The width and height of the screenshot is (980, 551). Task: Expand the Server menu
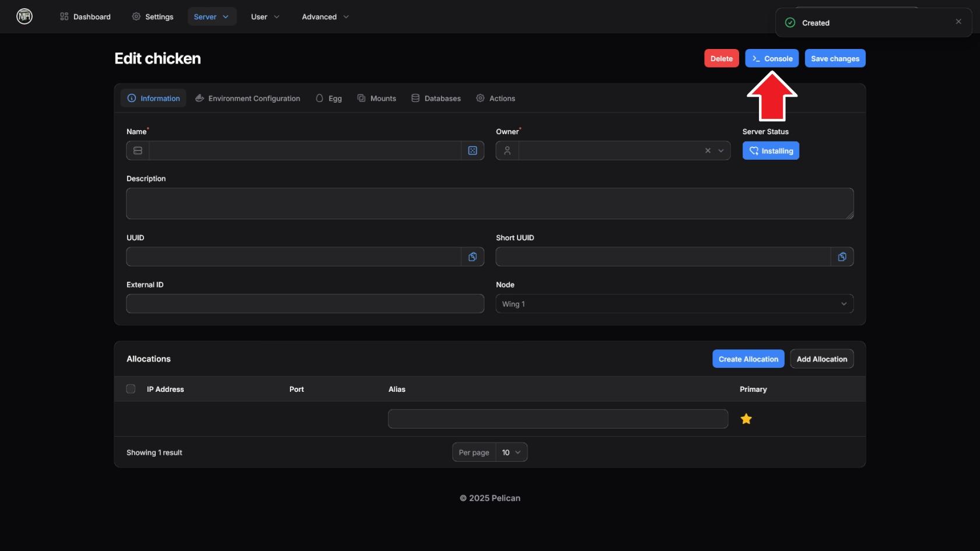(212, 16)
